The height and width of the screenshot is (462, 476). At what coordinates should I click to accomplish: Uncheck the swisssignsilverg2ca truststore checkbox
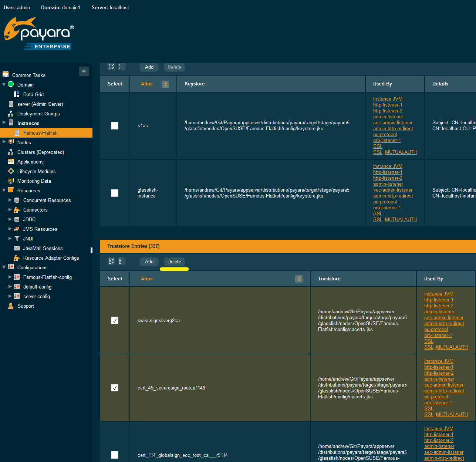[x=115, y=320]
